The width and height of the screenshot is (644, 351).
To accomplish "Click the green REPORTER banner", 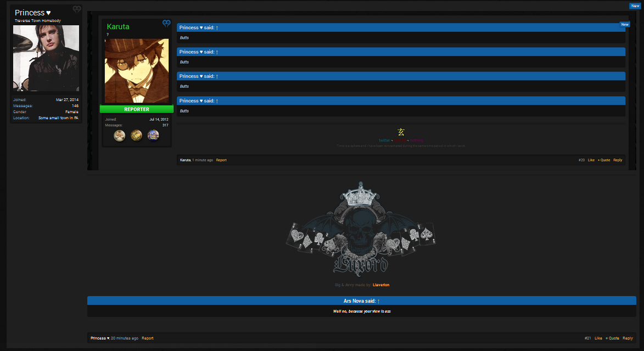I will pos(137,109).
